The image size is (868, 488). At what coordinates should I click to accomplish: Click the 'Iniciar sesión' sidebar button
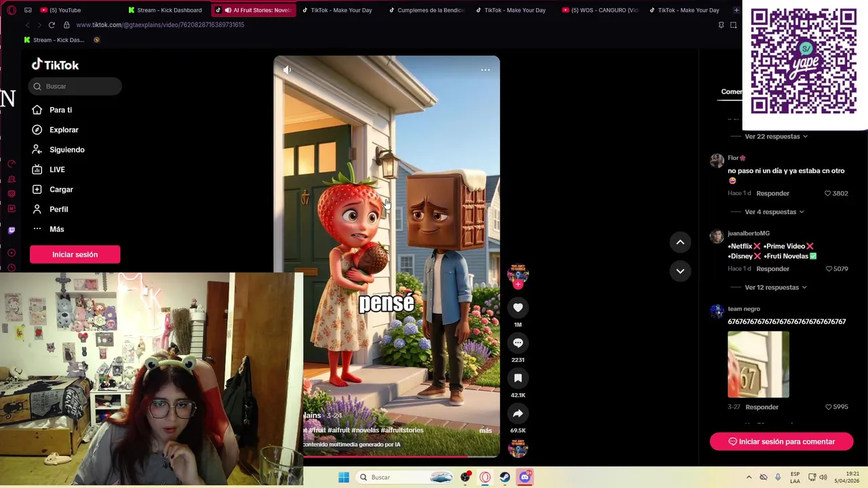pyautogui.click(x=75, y=254)
